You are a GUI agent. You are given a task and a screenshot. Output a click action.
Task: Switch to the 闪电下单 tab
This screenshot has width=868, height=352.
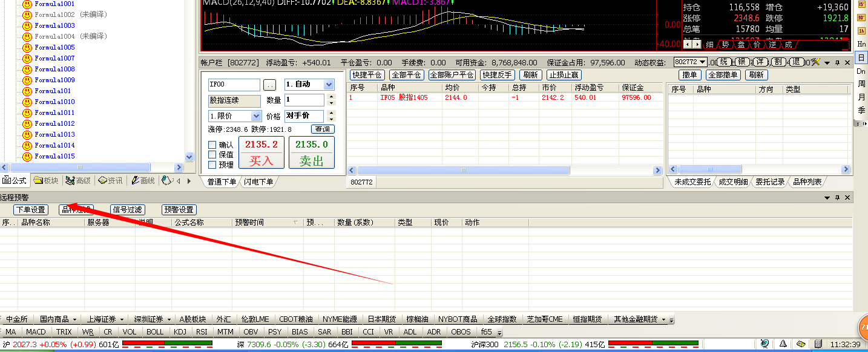(258, 181)
